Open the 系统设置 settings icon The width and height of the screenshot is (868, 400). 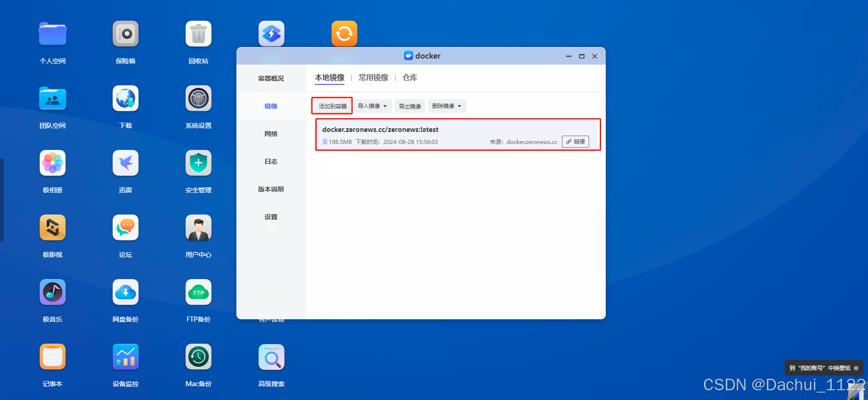[x=199, y=98]
